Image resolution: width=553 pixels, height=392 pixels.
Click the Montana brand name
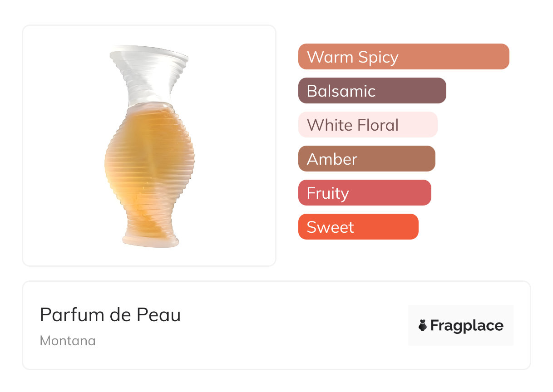68,341
